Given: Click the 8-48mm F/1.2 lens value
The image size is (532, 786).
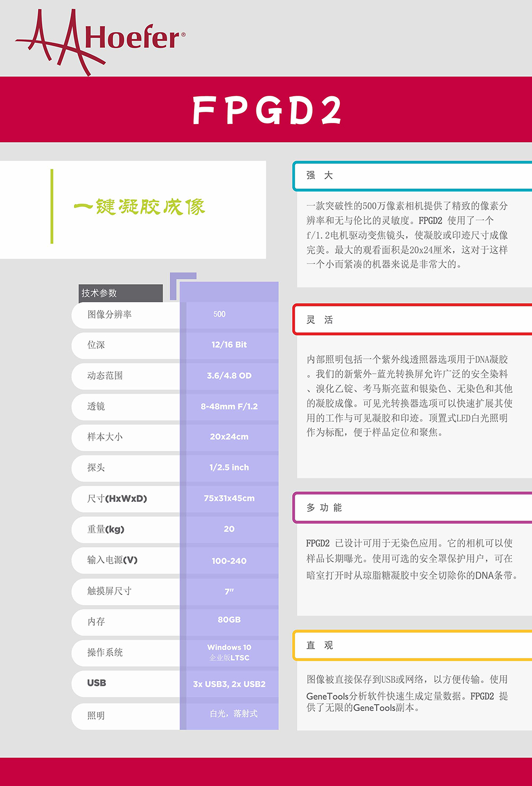Looking at the screenshot, I should pos(229,407).
